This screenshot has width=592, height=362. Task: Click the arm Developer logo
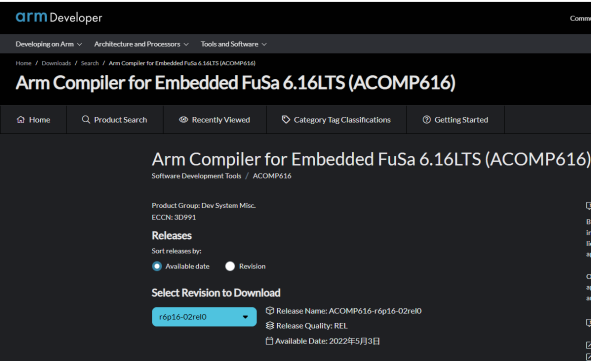(x=59, y=17)
